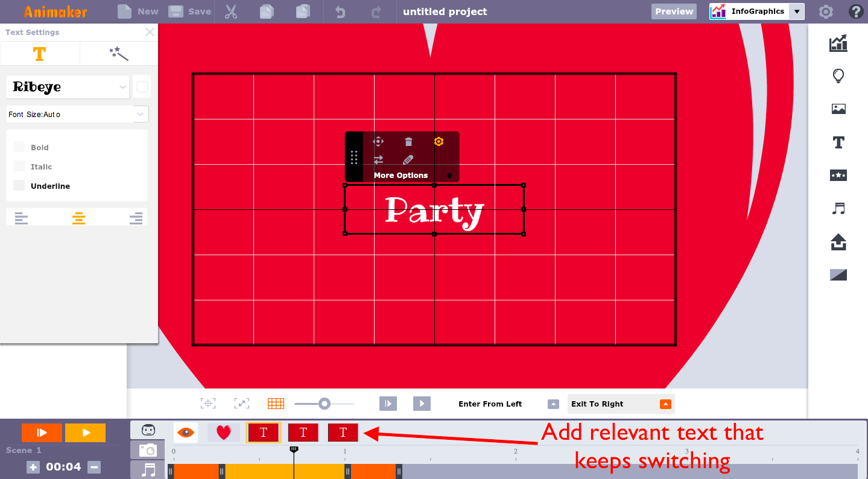The width and height of the screenshot is (868, 479).
Task: Click the move icon in popup
Action: [378, 142]
